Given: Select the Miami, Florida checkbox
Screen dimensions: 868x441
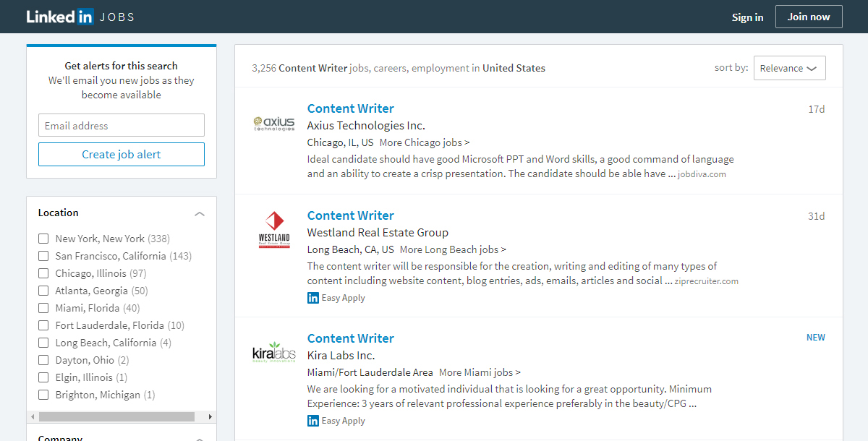Looking at the screenshot, I should point(43,308).
